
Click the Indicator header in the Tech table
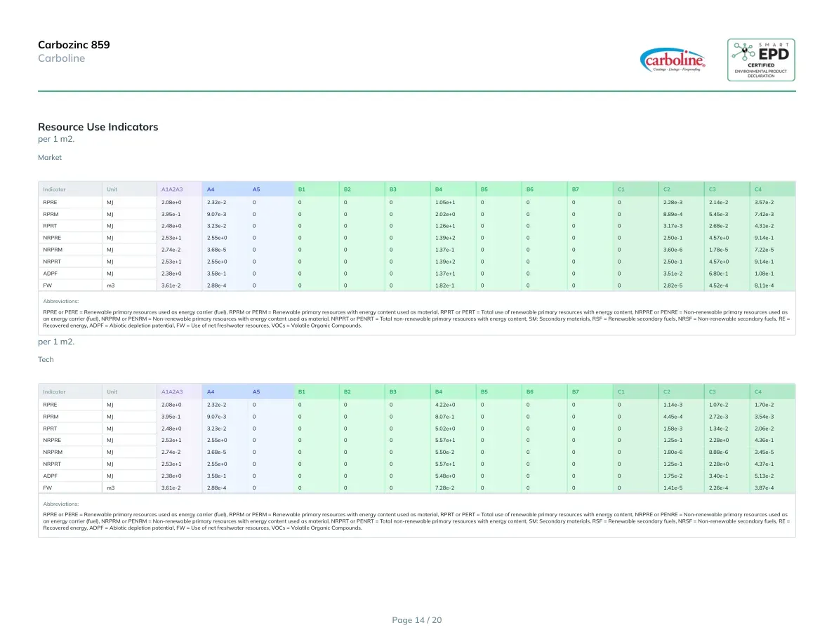[54, 391]
